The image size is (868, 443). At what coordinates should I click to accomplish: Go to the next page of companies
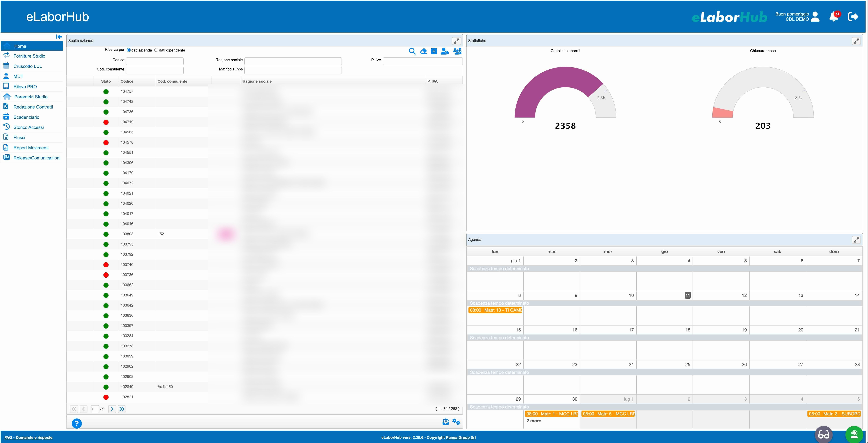point(112,409)
